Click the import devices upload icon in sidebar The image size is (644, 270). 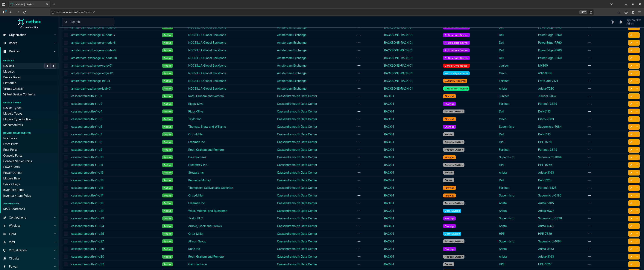tap(53, 66)
